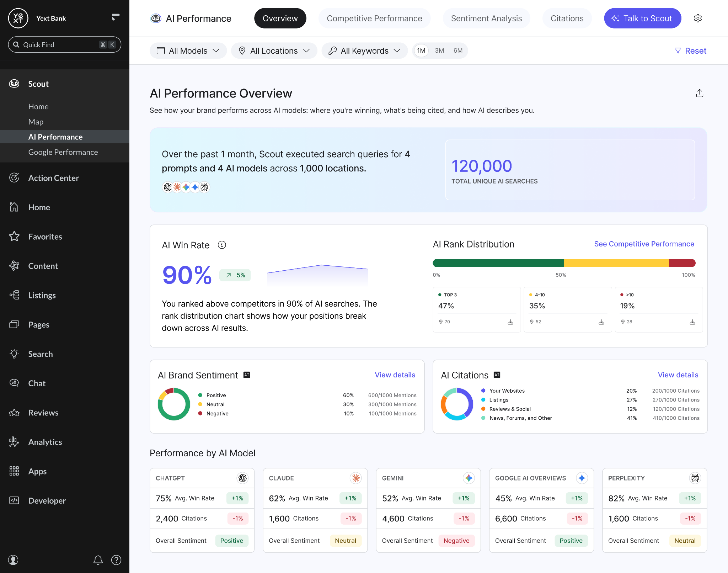Switch time range to 6M
This screenshot has width=728, height=573.
pyautogui.click(x=458, y=51)
